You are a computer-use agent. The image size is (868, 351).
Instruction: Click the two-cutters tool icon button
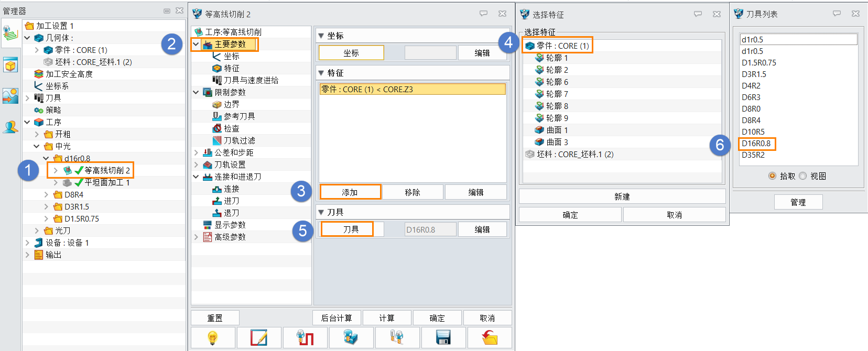(x=397, y=338)
